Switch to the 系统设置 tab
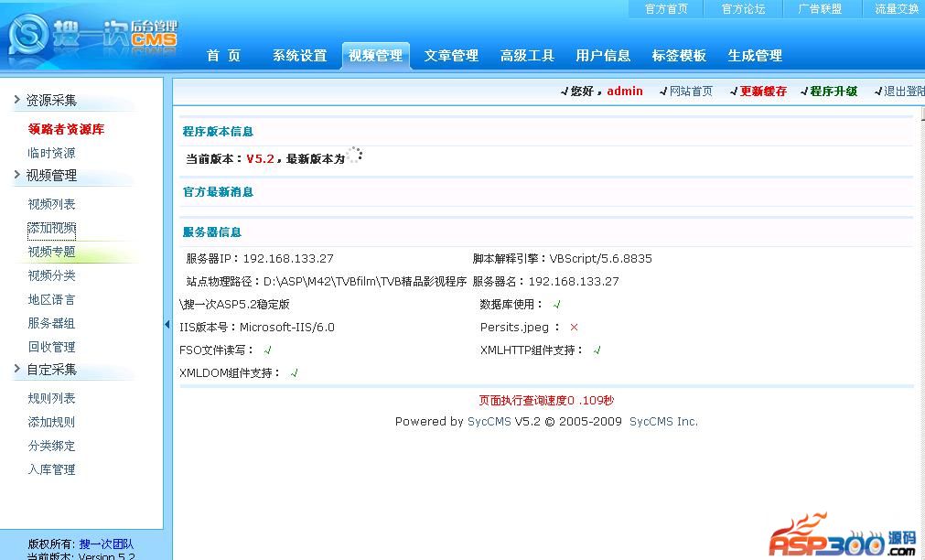Image resolution: width=925 pixels, height=560 pixels. pos(300,56)
